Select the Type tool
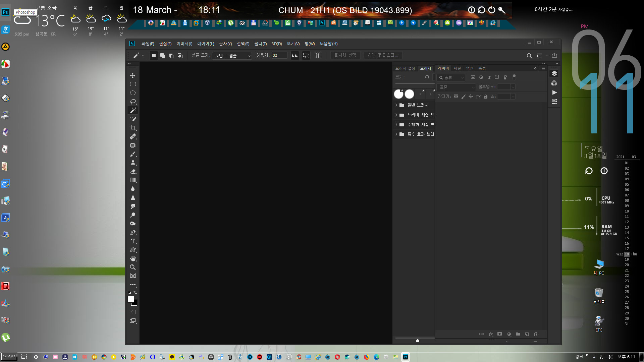 coord(133,241)
